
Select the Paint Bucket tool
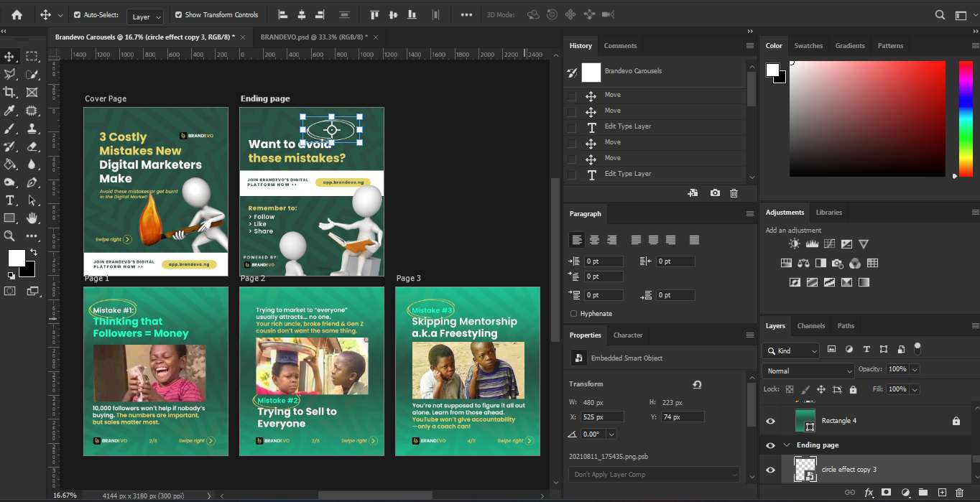point(10,164)
